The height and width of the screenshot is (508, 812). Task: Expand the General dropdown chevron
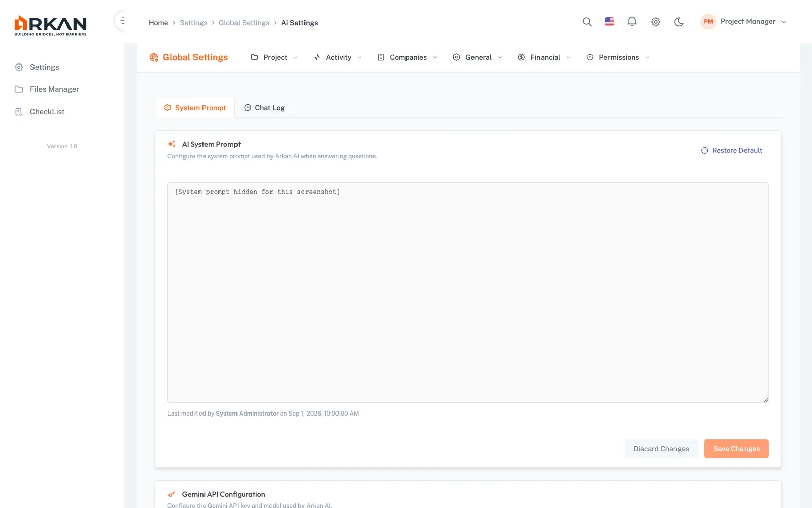500,57
